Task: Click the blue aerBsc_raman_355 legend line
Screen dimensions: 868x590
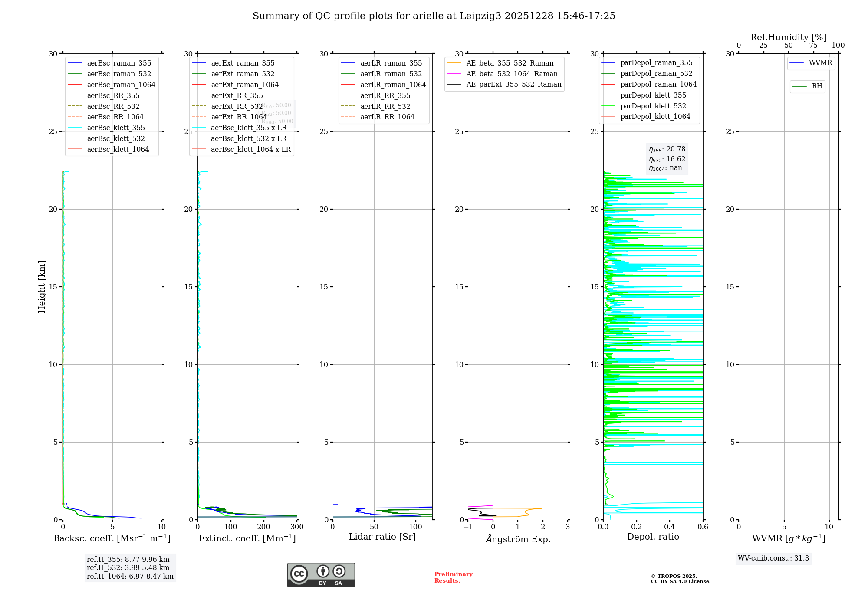Action: 75,63
